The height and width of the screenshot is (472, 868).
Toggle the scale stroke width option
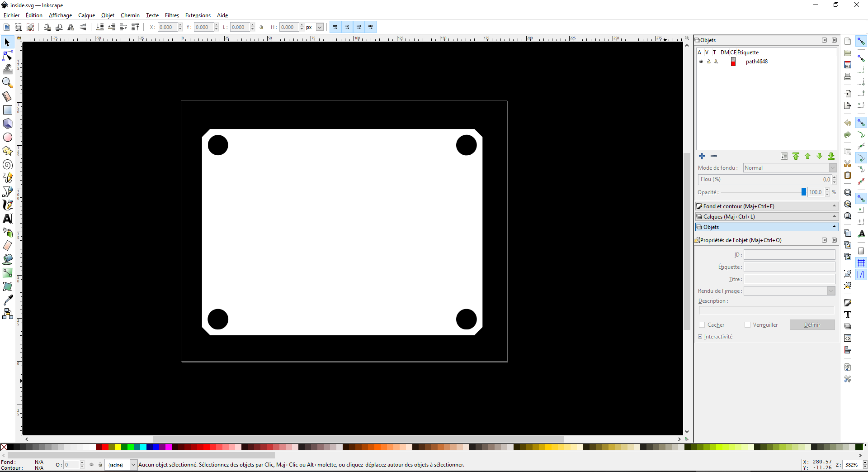tap(335, 27)
